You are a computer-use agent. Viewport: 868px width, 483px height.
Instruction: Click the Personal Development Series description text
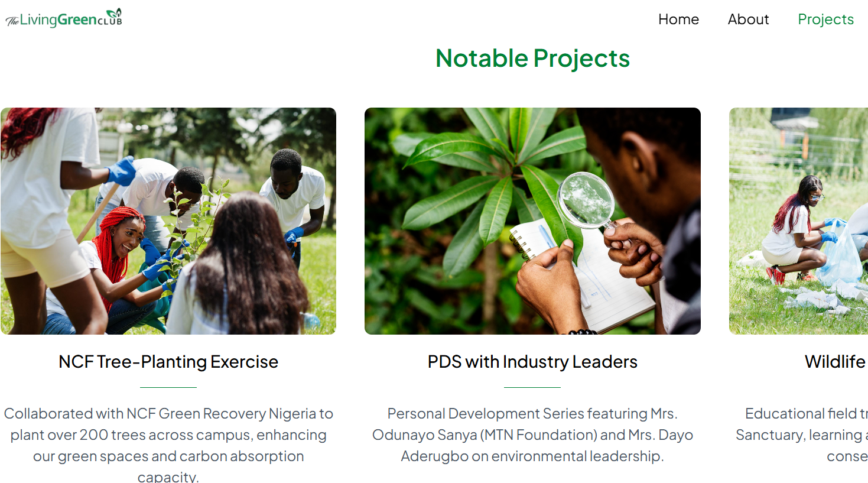(532, 435)
